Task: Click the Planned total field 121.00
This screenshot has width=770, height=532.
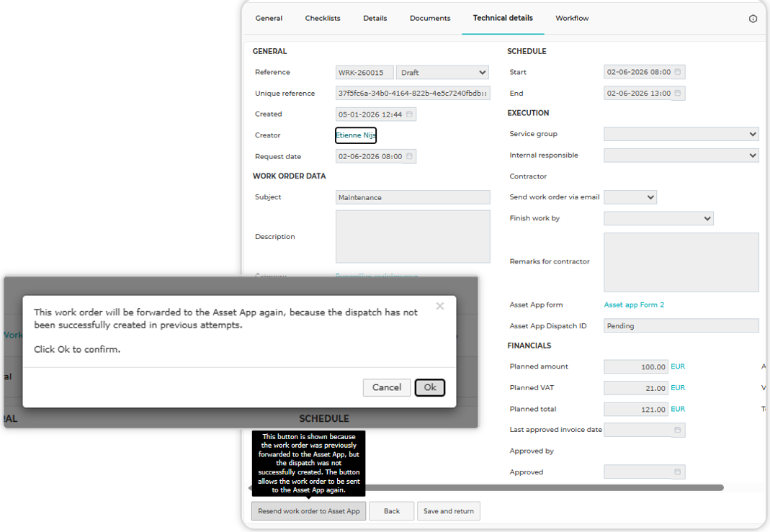Action: pos(636,410)
